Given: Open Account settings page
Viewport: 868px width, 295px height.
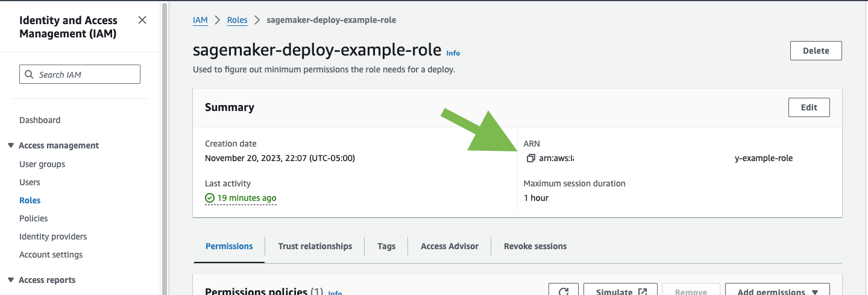Looking at the screenshot, I should pos(51,255).
